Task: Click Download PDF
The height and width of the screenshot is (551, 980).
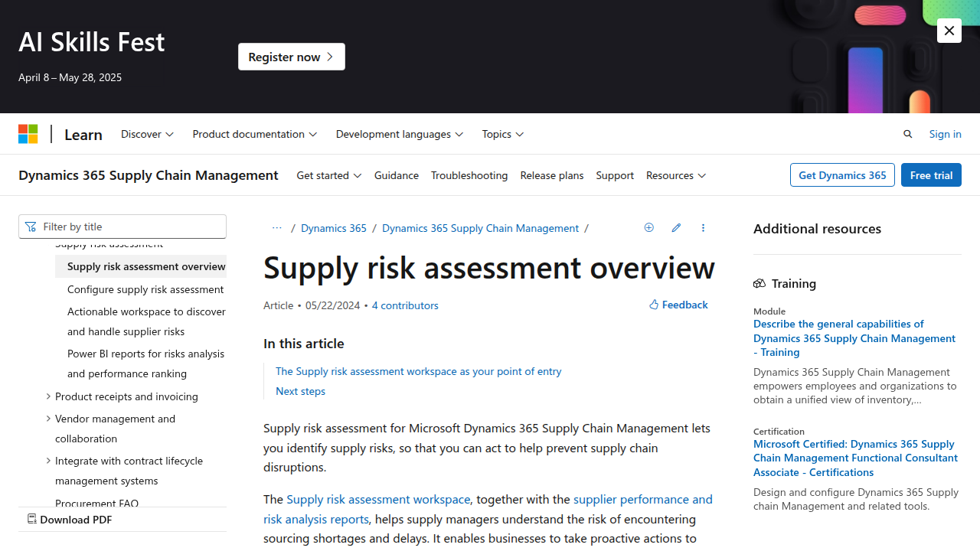Action: click(x=70, y=520)
